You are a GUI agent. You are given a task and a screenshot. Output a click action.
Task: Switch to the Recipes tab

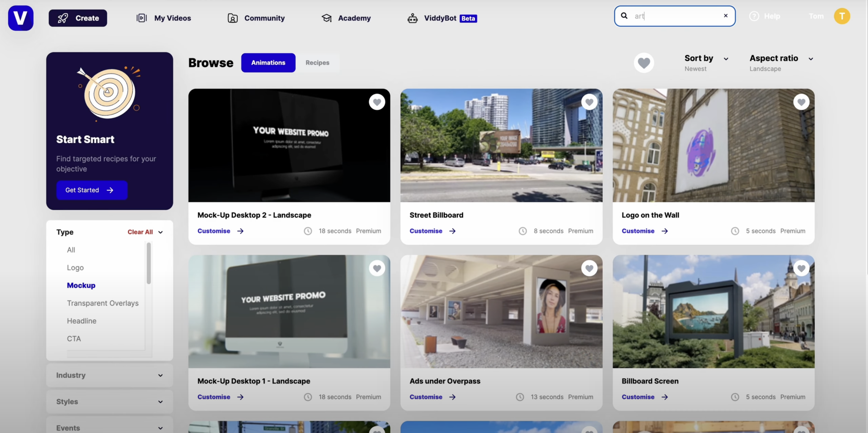coord(317,63)
